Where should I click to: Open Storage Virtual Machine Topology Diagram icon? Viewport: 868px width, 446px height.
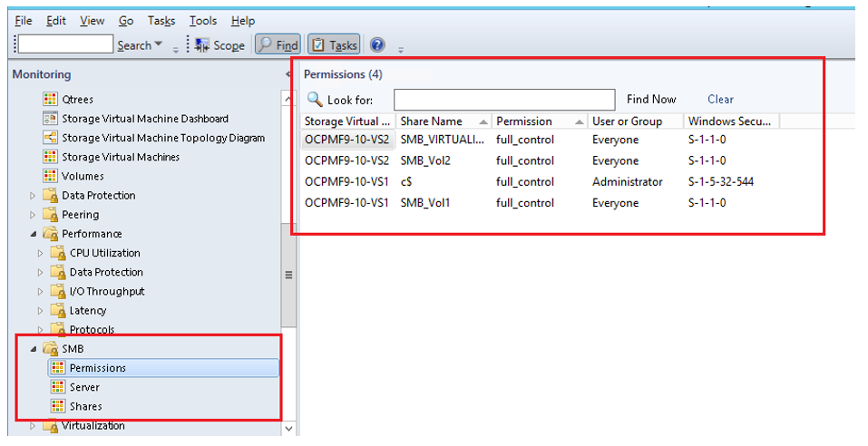point(50,138)
